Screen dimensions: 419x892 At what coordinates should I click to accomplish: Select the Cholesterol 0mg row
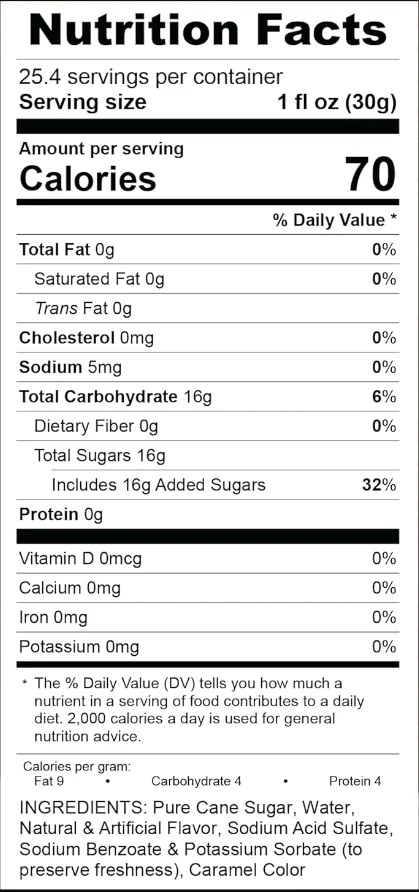[x=208, y=338]
